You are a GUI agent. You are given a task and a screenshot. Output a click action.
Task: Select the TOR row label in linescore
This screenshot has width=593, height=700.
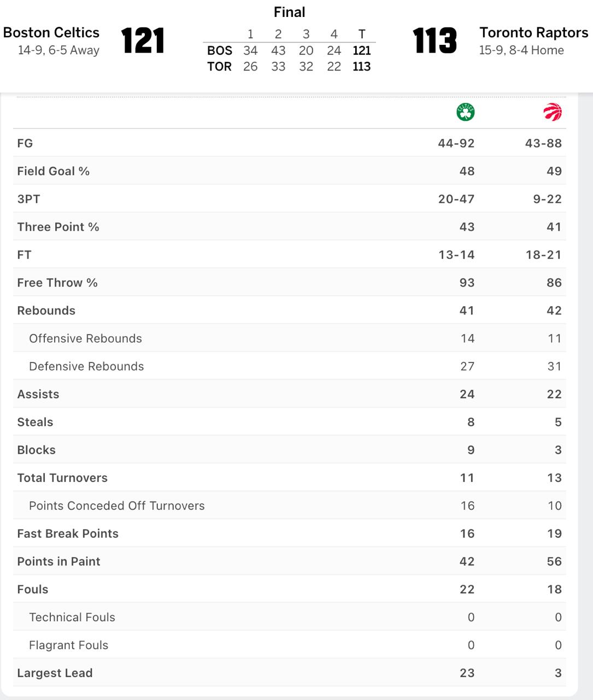click(x=220, y=67)
